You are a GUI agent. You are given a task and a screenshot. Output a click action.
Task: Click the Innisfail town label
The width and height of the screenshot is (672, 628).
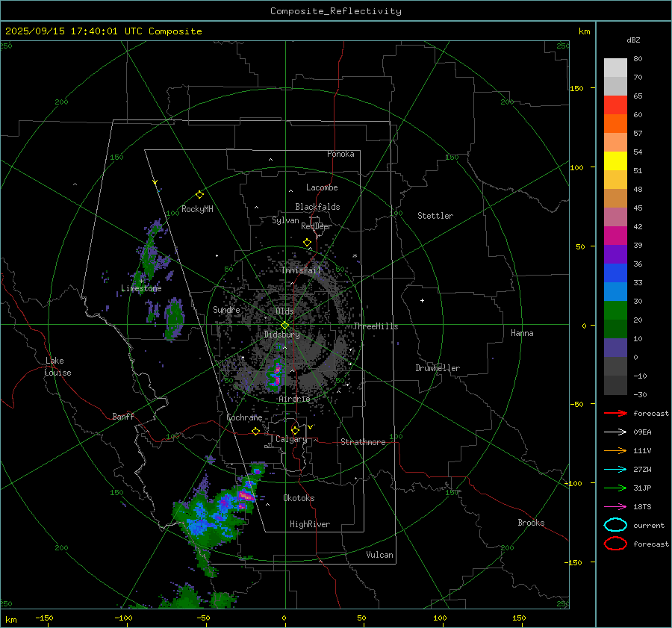302,270
